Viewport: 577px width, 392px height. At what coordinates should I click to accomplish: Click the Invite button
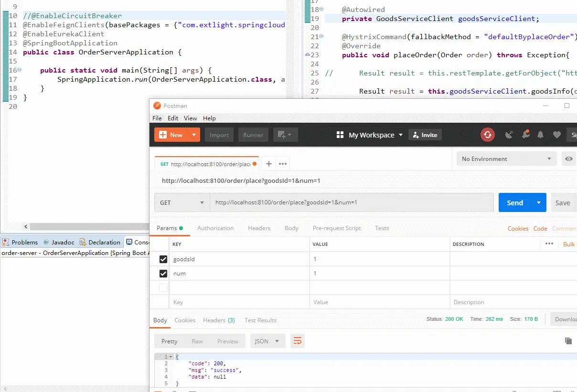(425, 135)
